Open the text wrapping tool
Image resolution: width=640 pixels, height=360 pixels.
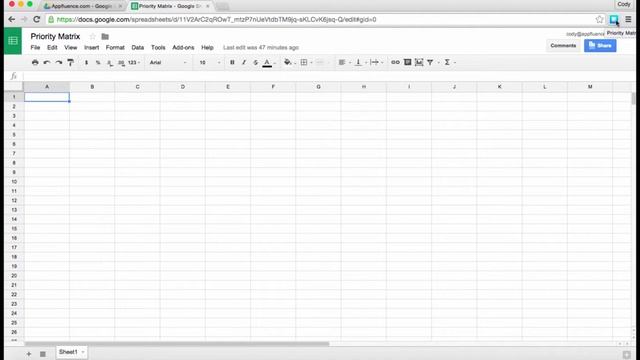pyautogui.click(x=374, y=62)
